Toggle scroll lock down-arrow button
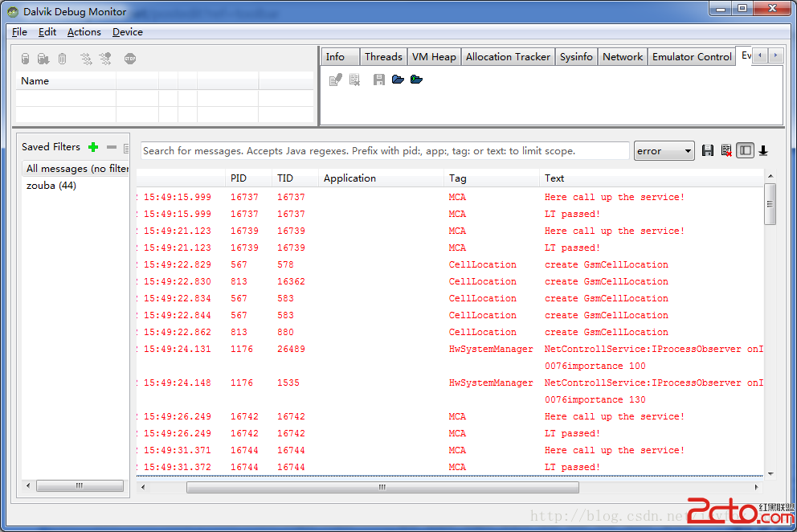 (x=763, y=150)
